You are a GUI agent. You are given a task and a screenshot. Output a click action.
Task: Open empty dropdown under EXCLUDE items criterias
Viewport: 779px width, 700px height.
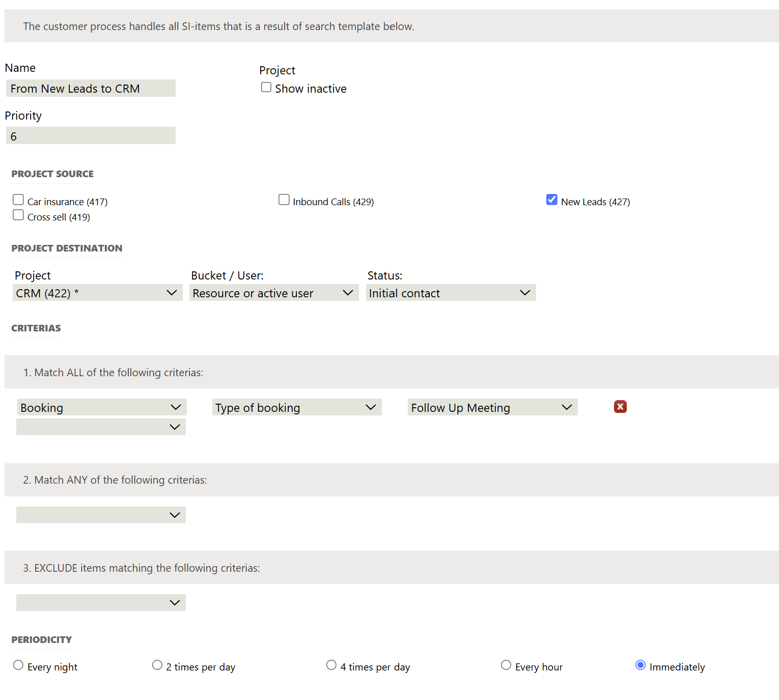tap(101, 602)
